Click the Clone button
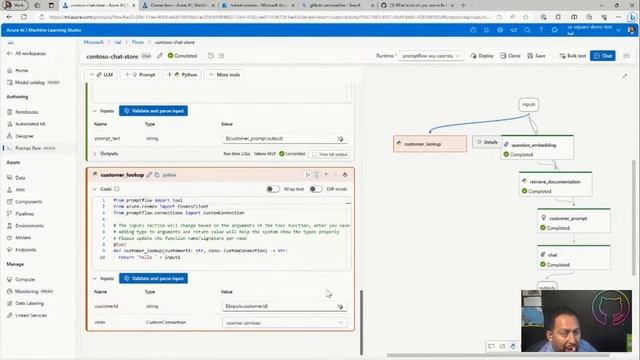This screenshot has width=640, height=360. pyautogui.click(x=510, y=56)
